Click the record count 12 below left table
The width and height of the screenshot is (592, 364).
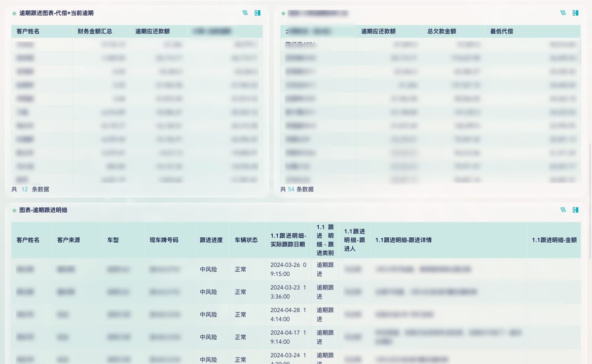24,189
